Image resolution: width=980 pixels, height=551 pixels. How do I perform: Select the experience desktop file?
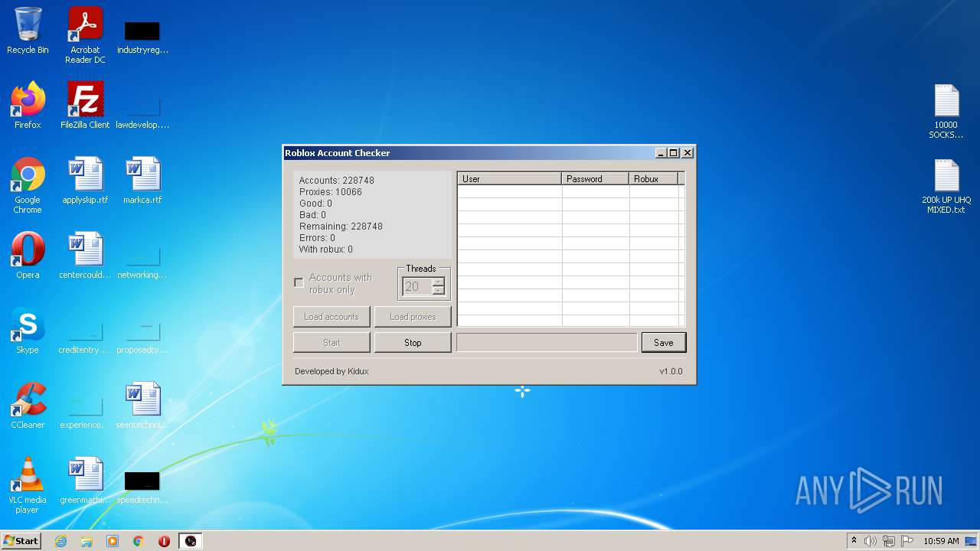coord(85,412)
